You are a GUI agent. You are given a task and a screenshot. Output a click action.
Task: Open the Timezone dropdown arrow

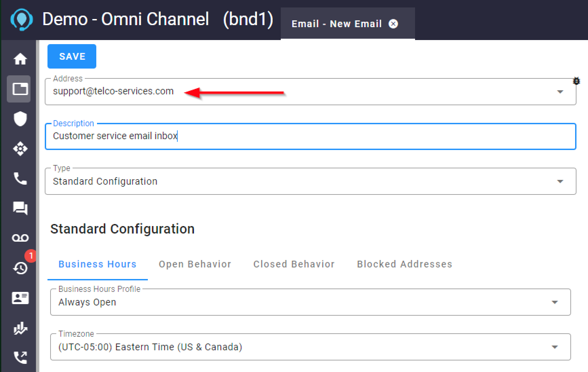(555, 347)
